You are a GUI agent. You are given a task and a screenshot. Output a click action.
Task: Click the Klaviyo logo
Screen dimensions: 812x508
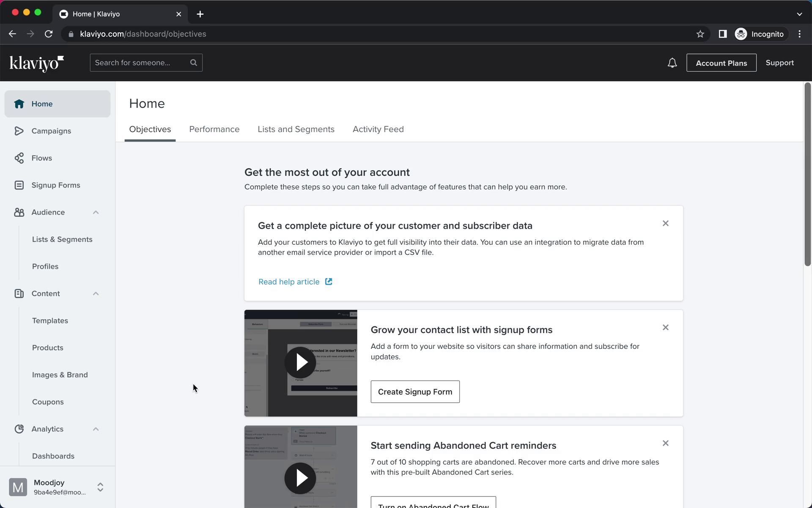tap(36, 63)
